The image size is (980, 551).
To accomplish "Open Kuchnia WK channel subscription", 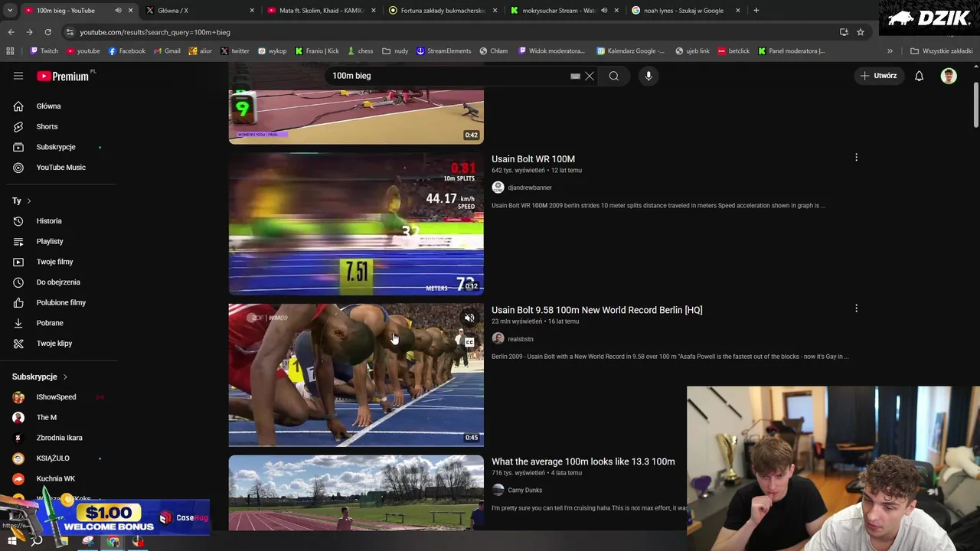I will tap(55, 478).
